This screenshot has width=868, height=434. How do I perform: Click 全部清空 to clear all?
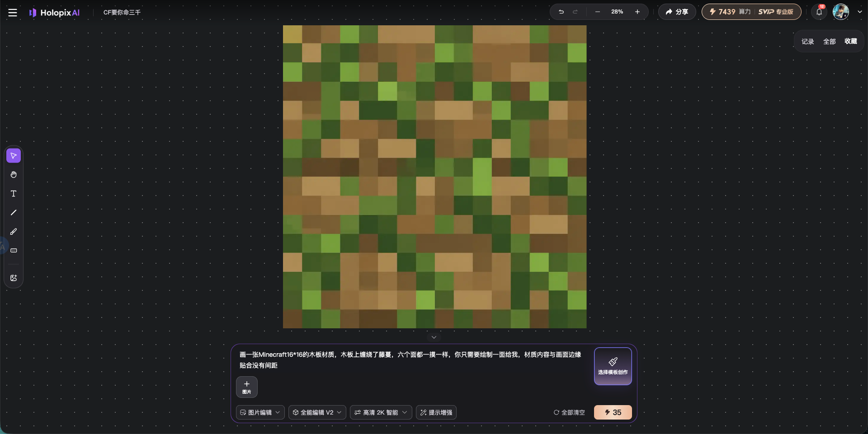[569, 412]
